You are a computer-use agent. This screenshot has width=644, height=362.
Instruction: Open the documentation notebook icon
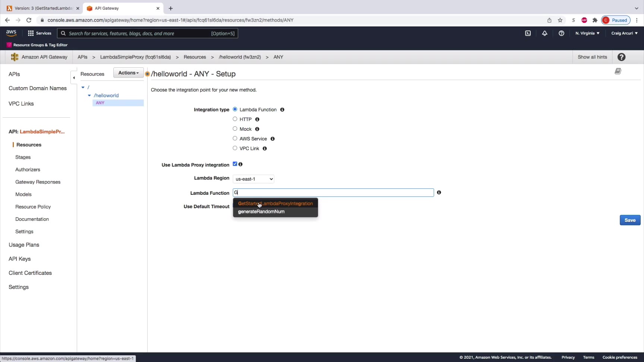point(618,71)
